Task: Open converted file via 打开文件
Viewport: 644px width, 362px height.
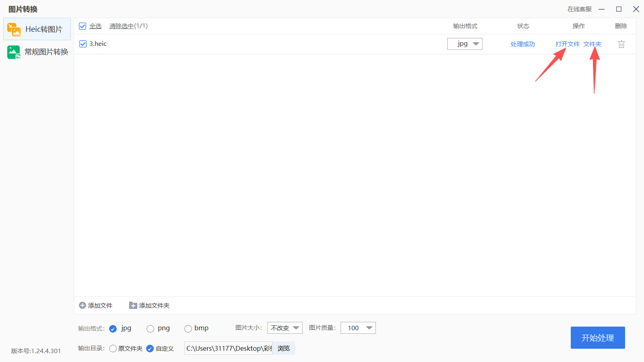Action: tap(568, 44)
